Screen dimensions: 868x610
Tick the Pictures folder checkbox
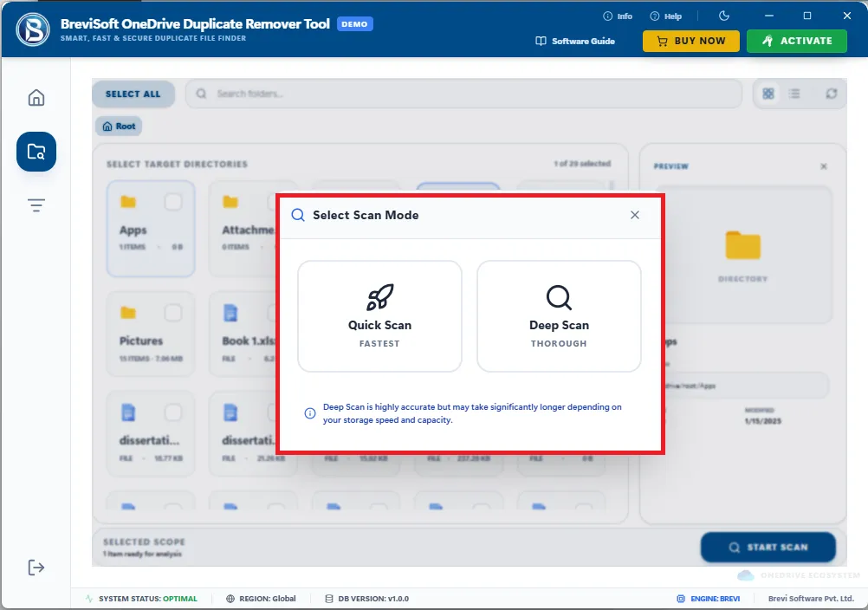tap(173, 313)
